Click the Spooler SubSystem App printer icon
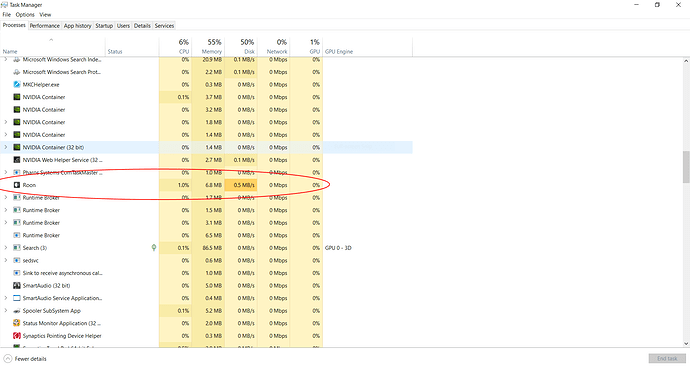 17,311
